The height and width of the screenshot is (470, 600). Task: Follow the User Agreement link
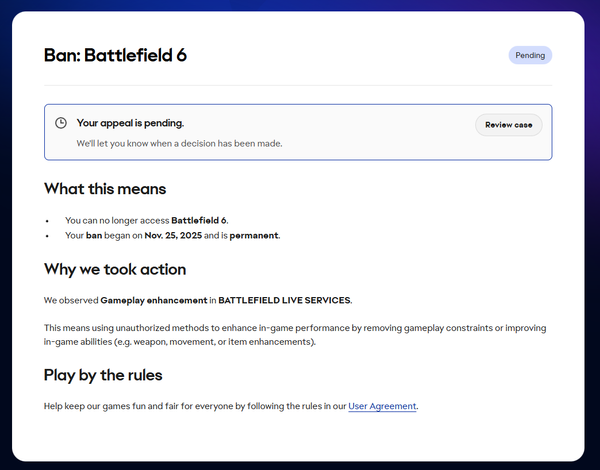(x=382, y=406)
